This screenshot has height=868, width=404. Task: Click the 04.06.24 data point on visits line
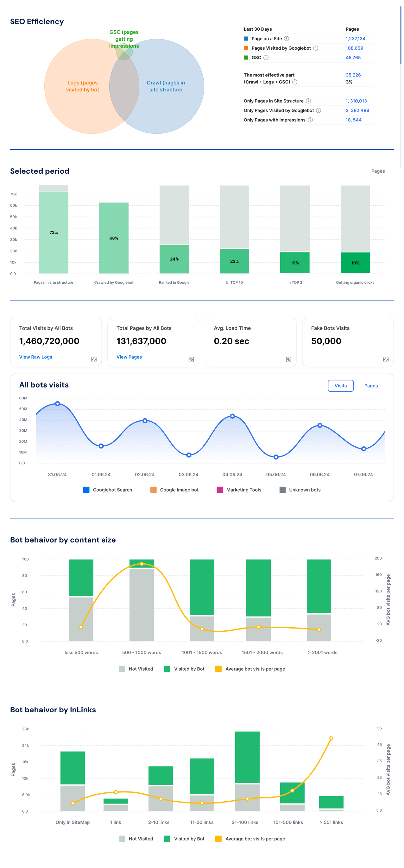(232, 416)
